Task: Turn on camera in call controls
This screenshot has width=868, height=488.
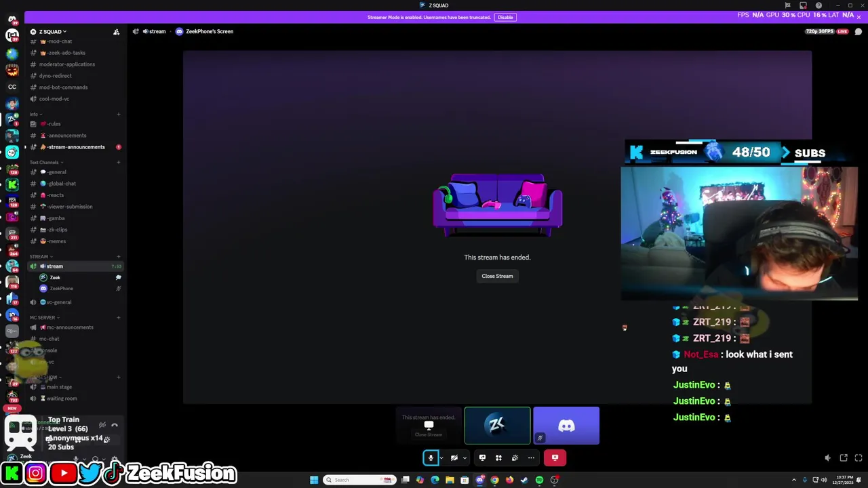Action: (454, 457)
